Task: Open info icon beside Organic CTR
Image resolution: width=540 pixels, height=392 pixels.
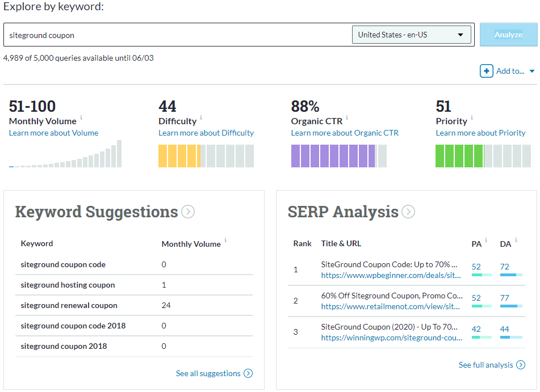Action: click(347, 117)
